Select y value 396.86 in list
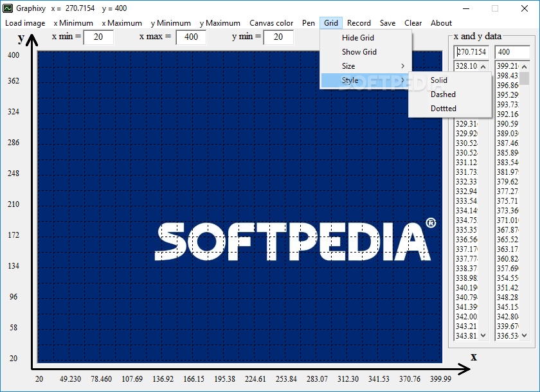 (x=508, y=85)
